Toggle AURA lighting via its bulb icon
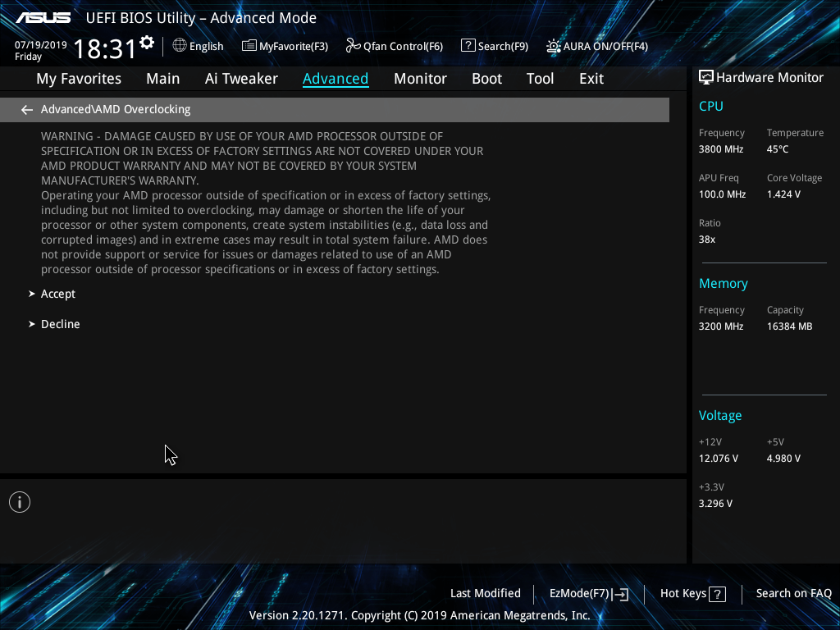 point(554,46)
